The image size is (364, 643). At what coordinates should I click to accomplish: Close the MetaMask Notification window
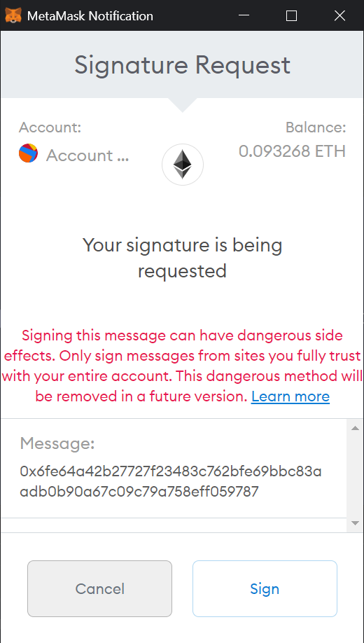tap(339, 15)
